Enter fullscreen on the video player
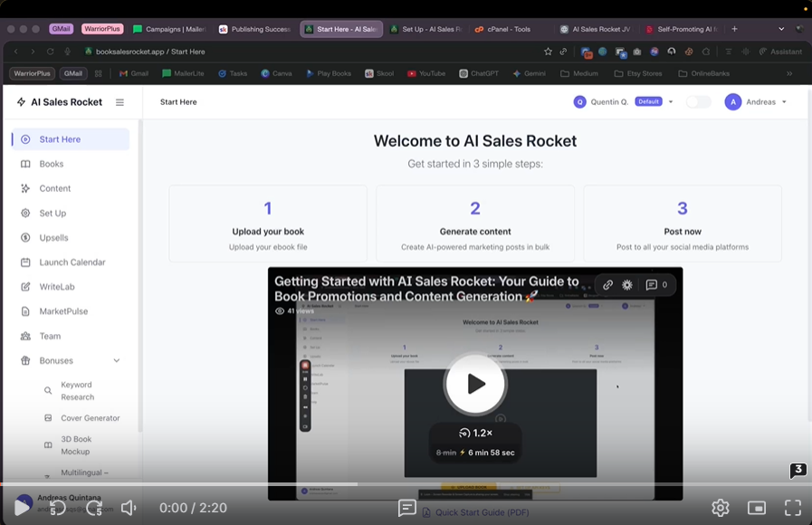Viewport: 812px width, 525px height. (793, 508)
